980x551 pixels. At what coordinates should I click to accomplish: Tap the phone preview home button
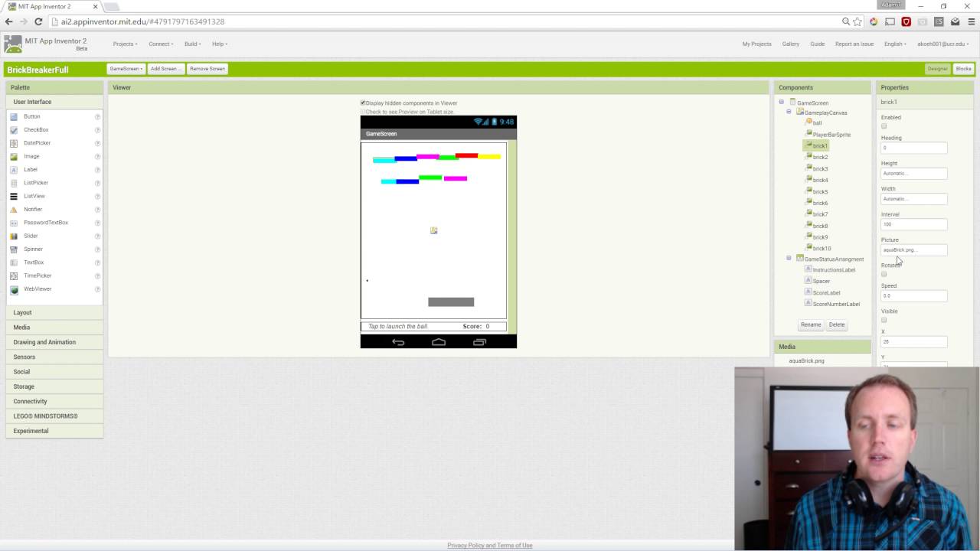tap(439, 342)
